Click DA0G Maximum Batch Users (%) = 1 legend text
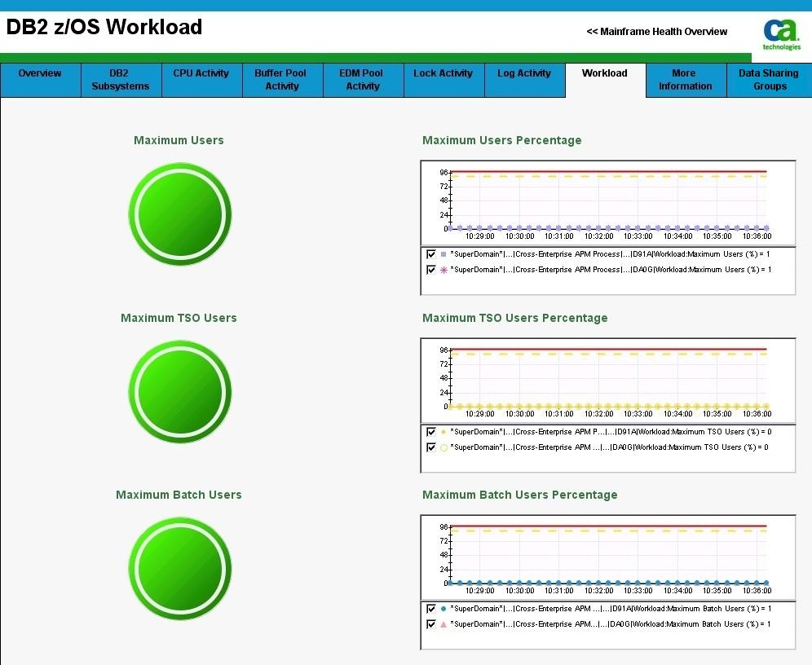Screen dimensions: 812x665 pos(610,624)
